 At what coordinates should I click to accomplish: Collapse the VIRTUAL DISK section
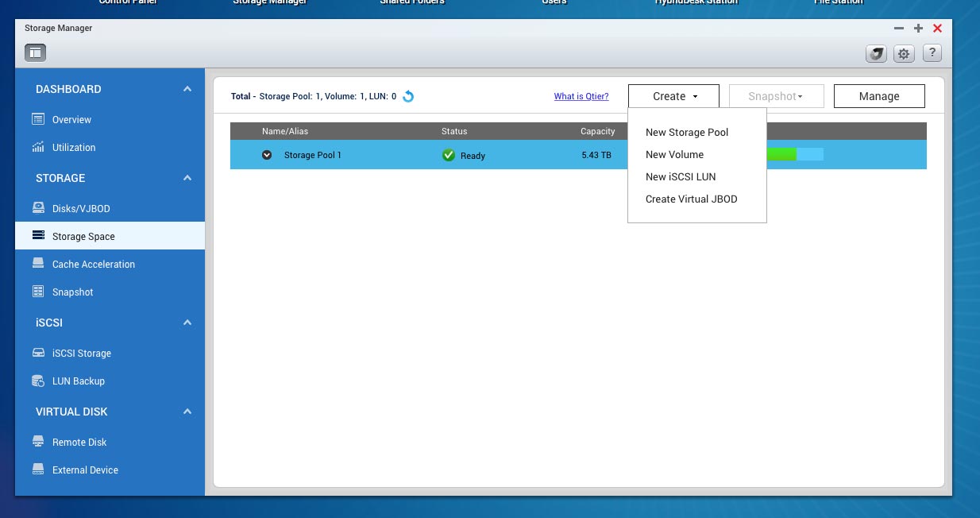tap(187, 412)
